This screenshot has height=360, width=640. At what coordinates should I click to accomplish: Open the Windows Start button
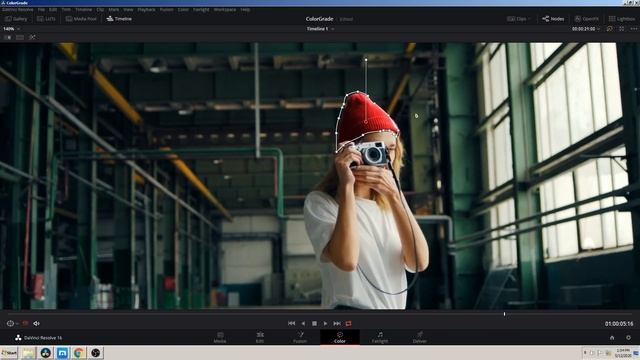[x=9, y=353]
